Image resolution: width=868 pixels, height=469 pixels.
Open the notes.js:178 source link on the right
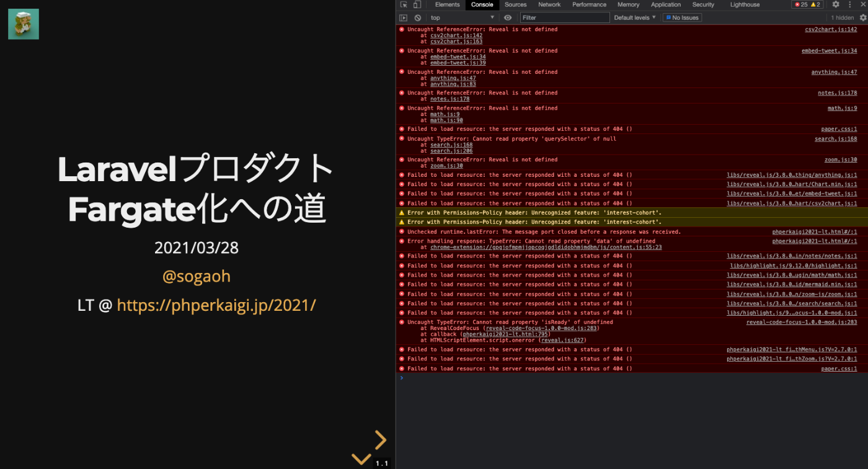838,93
